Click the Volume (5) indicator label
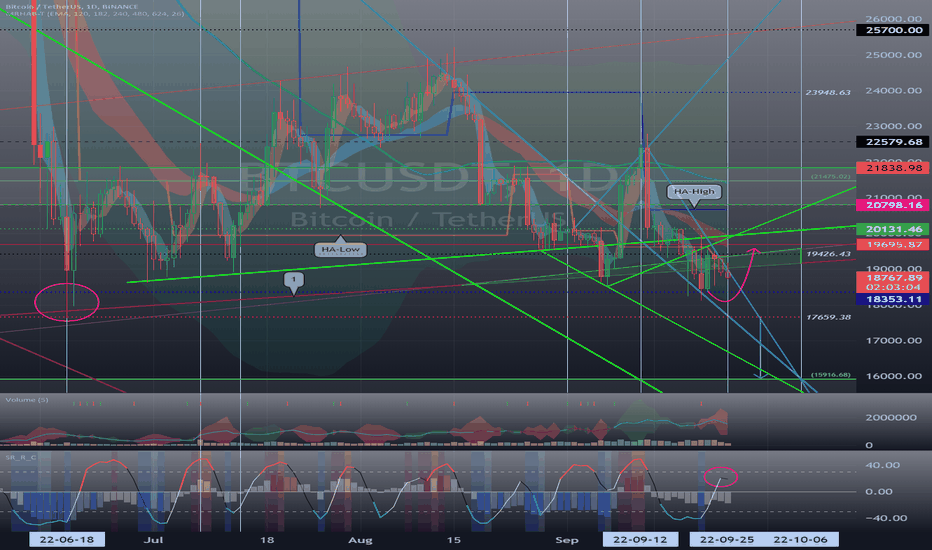The height and width of the screenshot is (550, 932). click(x=27, y=400)
